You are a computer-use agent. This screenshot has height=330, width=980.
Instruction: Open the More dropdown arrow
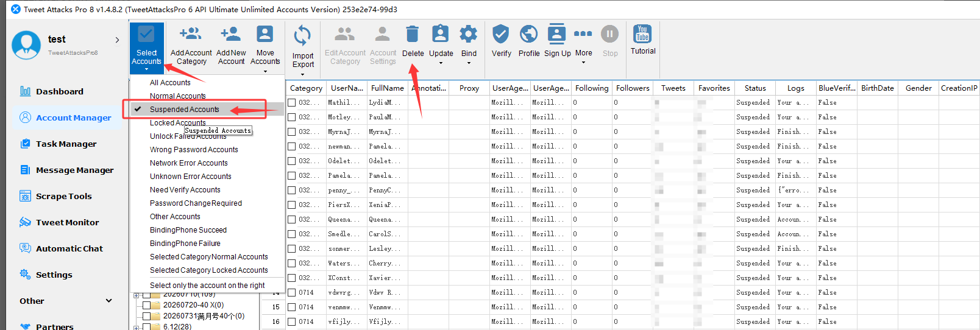click(x=583, y=63)
